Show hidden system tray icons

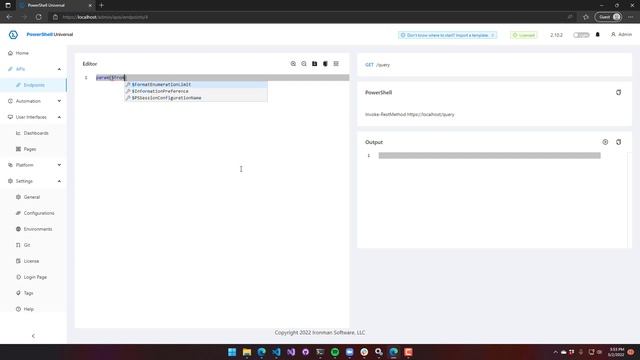tap(555, 352)
